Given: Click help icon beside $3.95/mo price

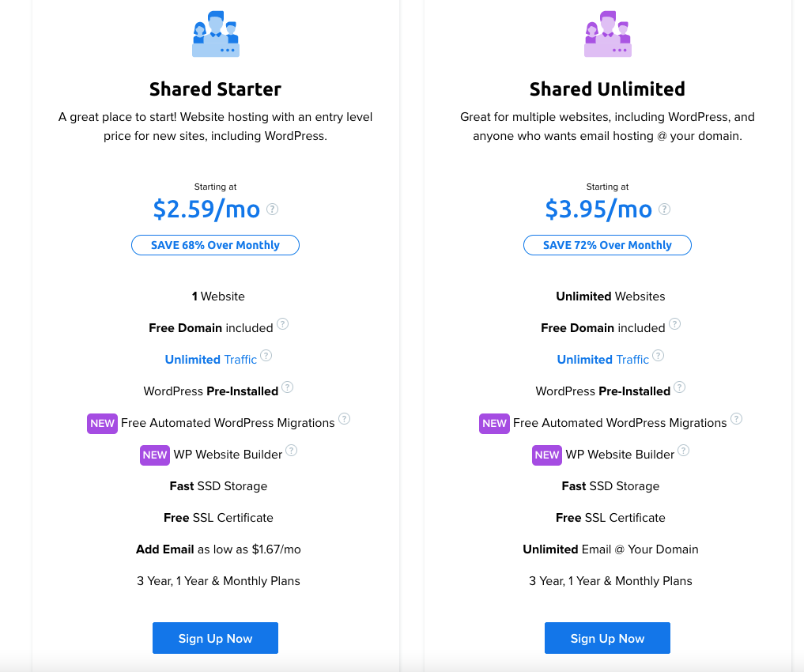Looking at the screenshot, I should pyautogui.click(x=665, y=210).
